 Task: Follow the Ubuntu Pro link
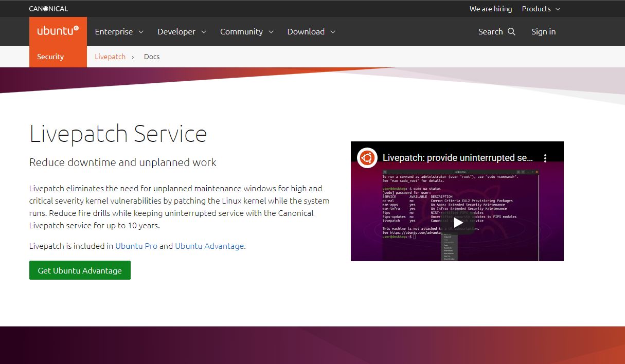[136, 246]
